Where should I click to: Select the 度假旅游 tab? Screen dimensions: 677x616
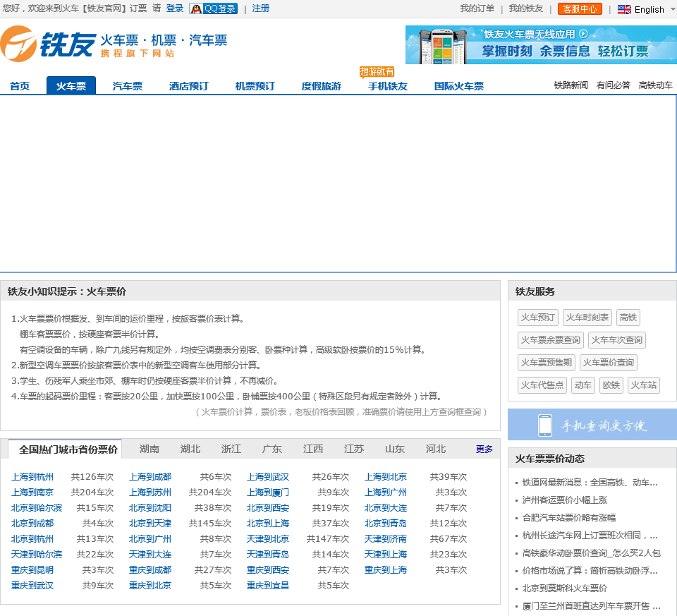point(322,86)
